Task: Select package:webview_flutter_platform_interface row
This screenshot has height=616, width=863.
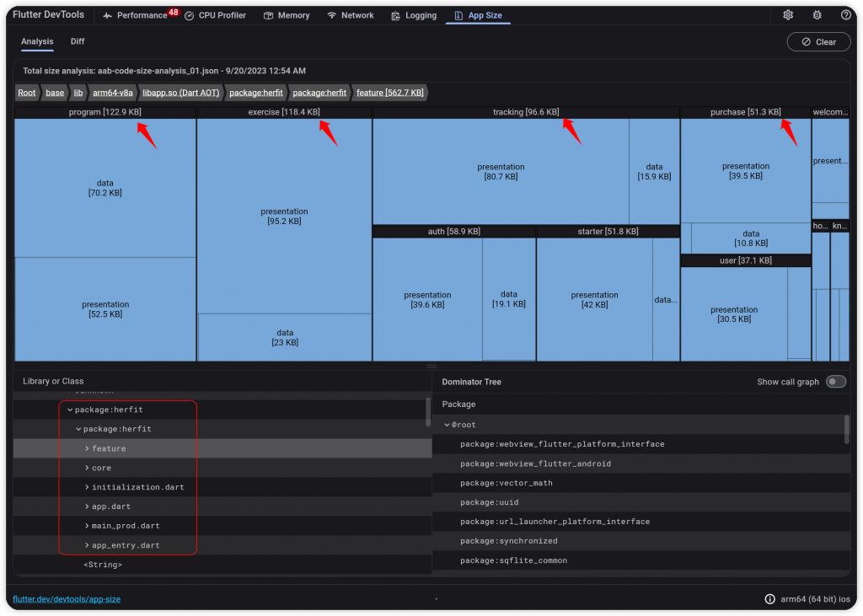Action: (641, 444)
